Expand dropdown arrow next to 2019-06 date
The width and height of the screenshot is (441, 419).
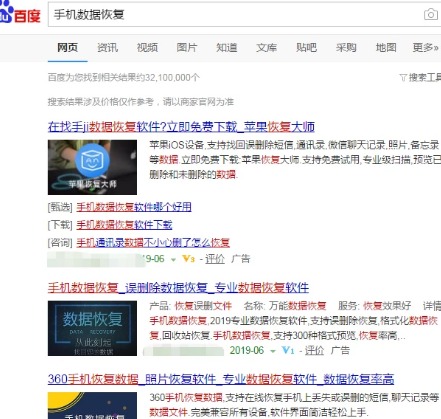pyautogui.click(x=273, y=351)
